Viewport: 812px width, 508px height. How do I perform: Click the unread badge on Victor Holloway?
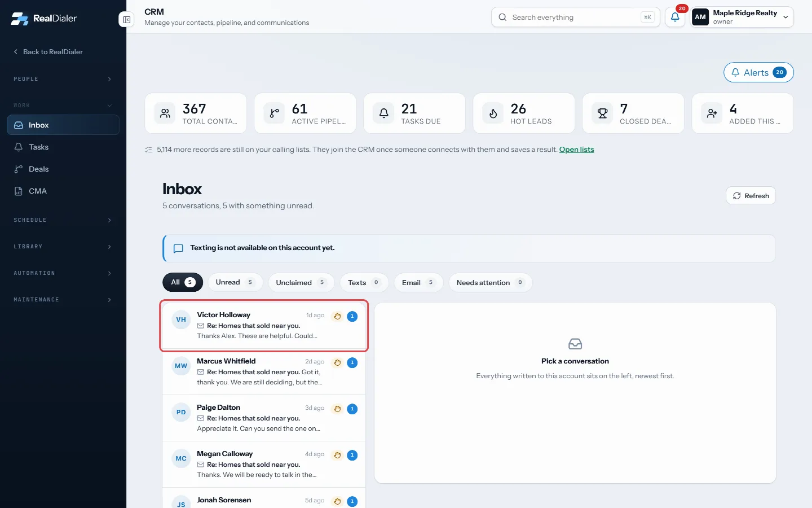click(352, 316)
